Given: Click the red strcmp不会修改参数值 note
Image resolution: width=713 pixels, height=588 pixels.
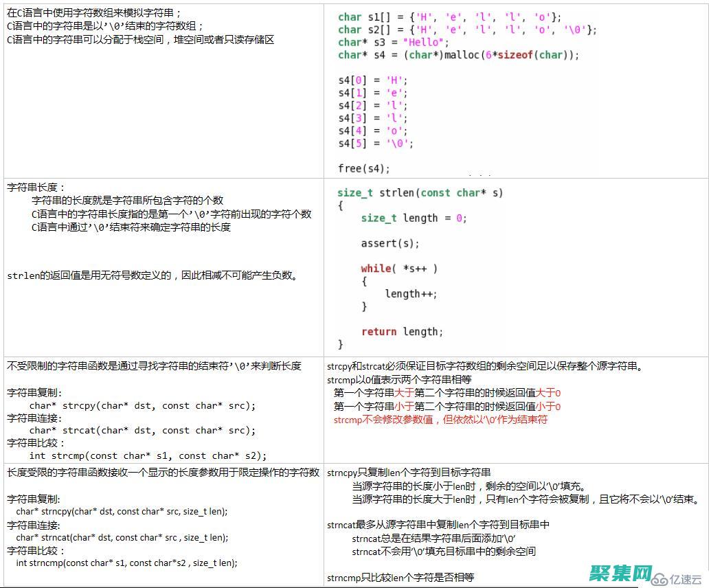Looking at the screenshot, I should (x=440, y=420).
